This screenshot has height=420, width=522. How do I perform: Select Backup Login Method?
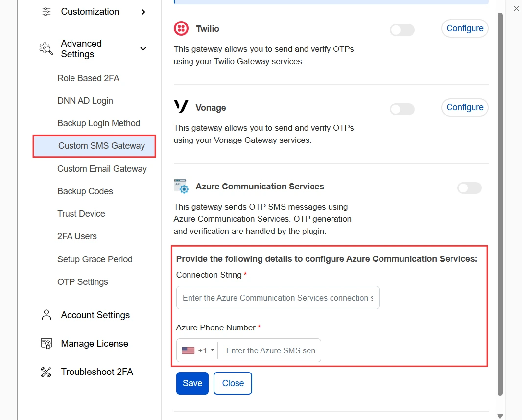click(98, 123)
